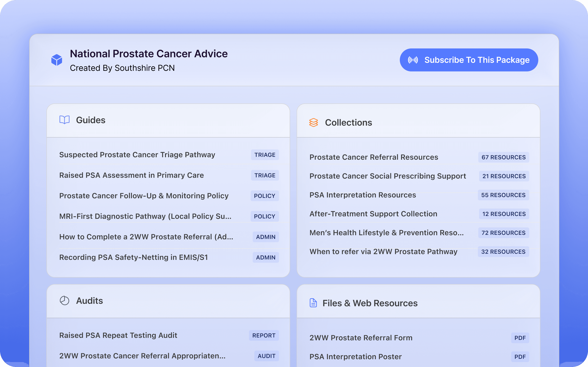Open Suspected Prostate Cancer Triage Pathway guide
Image resolution: width=588 pixels, height=367 pixels.
[x=137, y=155]
